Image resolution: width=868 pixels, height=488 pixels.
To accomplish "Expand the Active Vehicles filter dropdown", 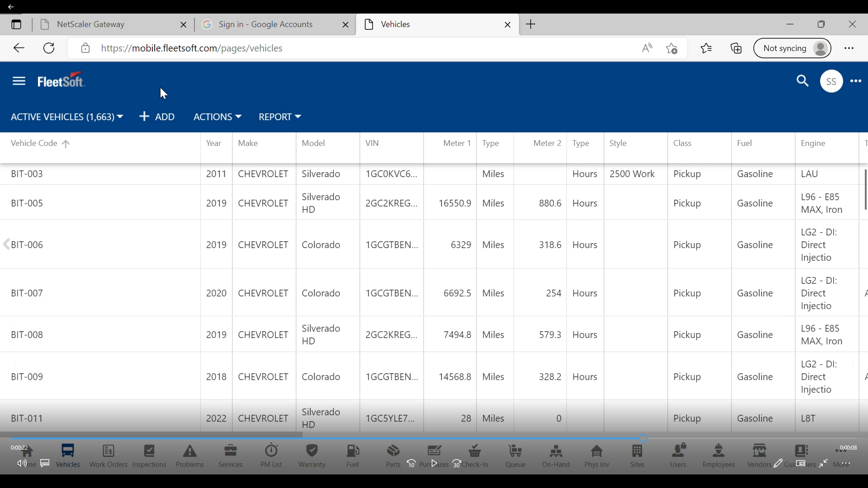I will [67, 117].
